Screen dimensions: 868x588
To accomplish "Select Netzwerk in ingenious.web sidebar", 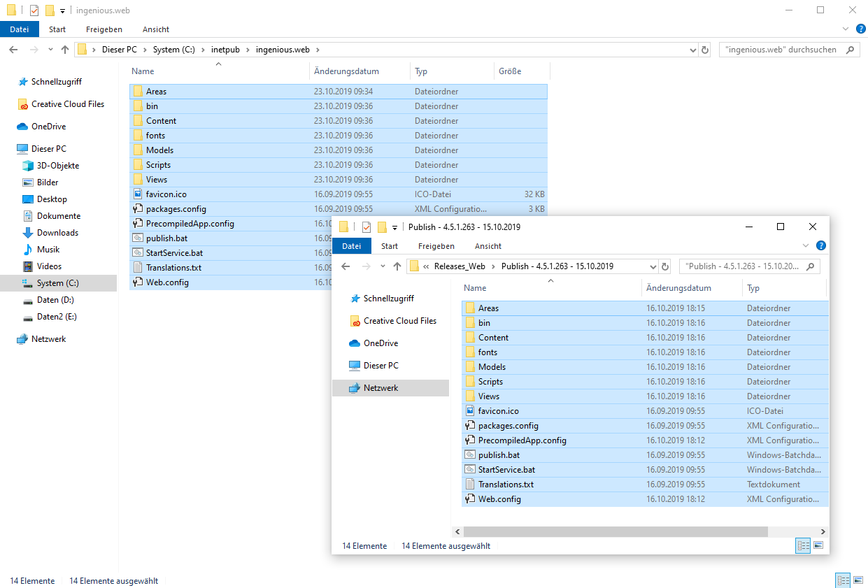I will pos(48,339).
